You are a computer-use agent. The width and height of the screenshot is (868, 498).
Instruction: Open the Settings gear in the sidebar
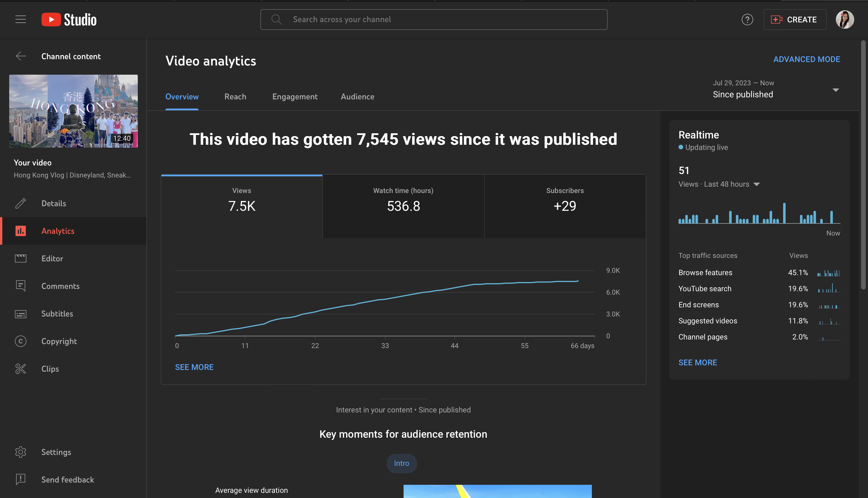pos(20,452)
